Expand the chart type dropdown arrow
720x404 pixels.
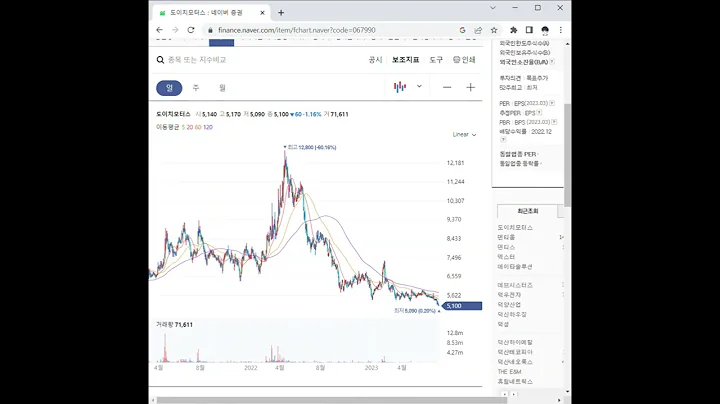[419, 86]
